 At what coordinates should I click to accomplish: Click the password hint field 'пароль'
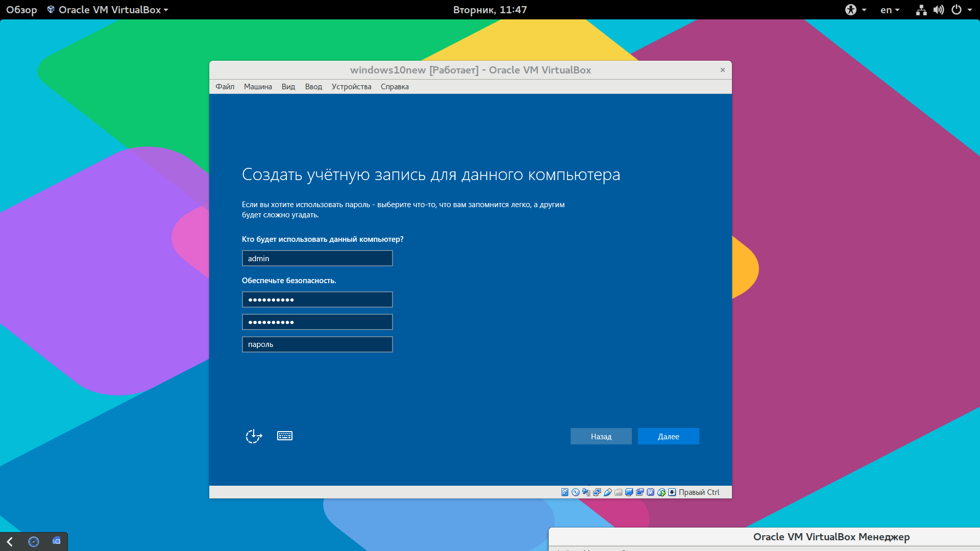click(x=317, y=344)
